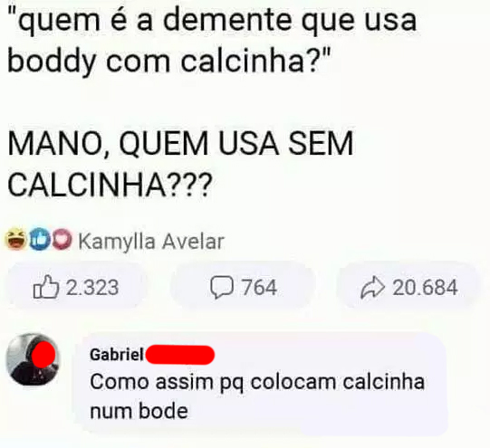Click the blue Like reaction badge

click(39, 241)
